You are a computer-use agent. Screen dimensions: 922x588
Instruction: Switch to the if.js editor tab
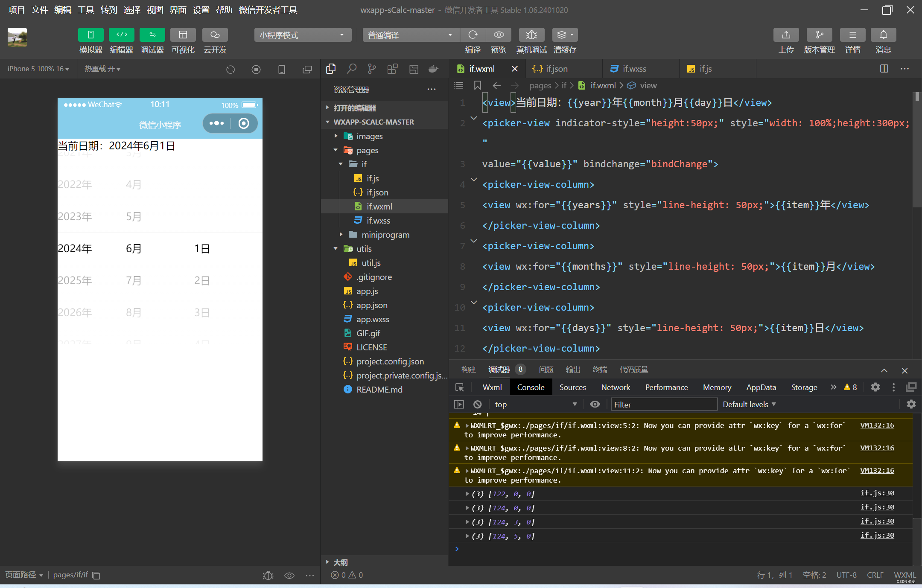(x=705, y=69)
